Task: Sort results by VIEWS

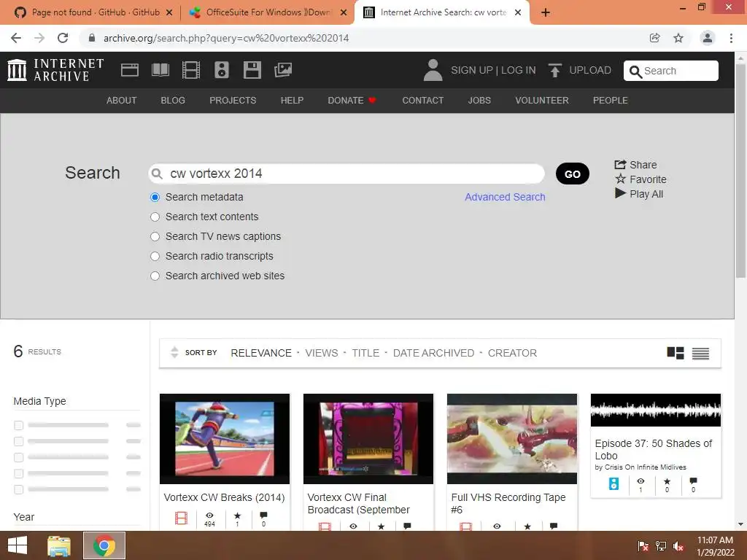Action: pos(322,353)
